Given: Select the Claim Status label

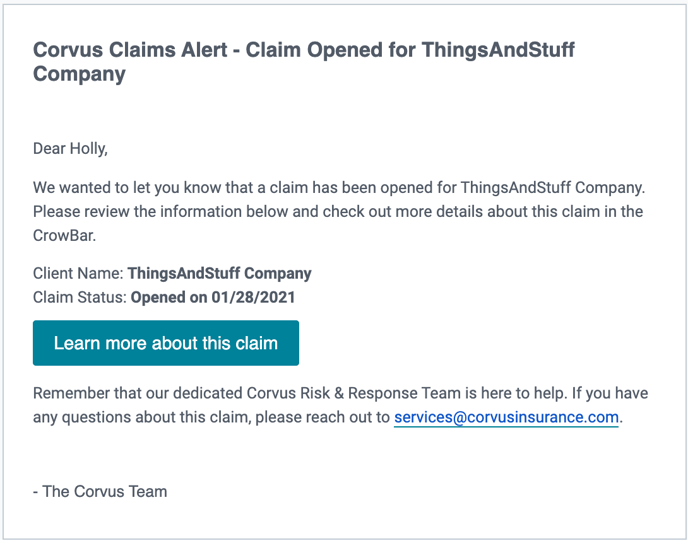Looking at the screenshot, I should 80,297.
